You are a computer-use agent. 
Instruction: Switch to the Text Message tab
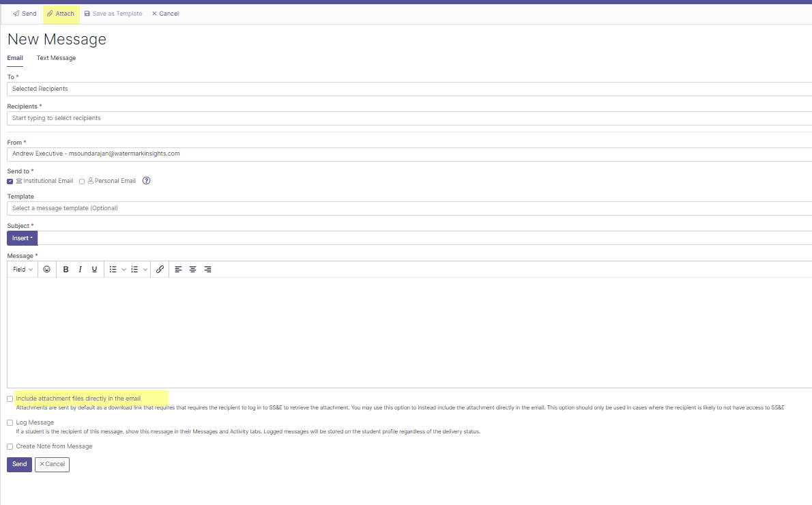pos(56,58)
